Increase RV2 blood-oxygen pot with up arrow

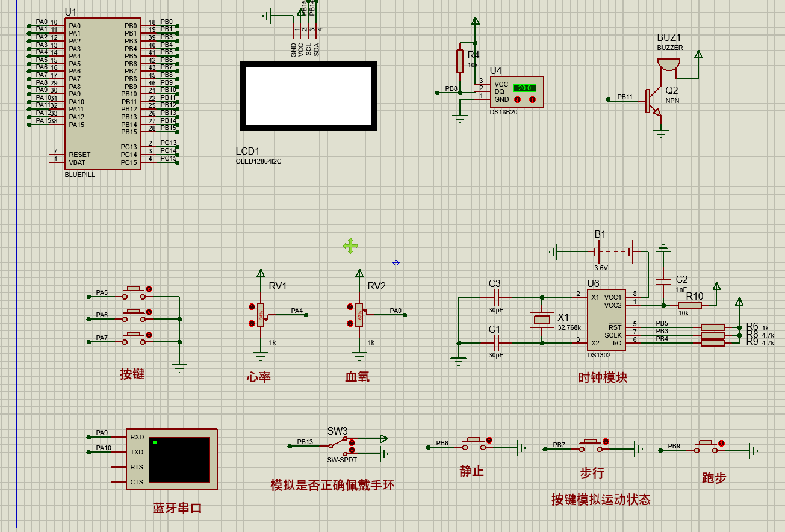(350, 307)
